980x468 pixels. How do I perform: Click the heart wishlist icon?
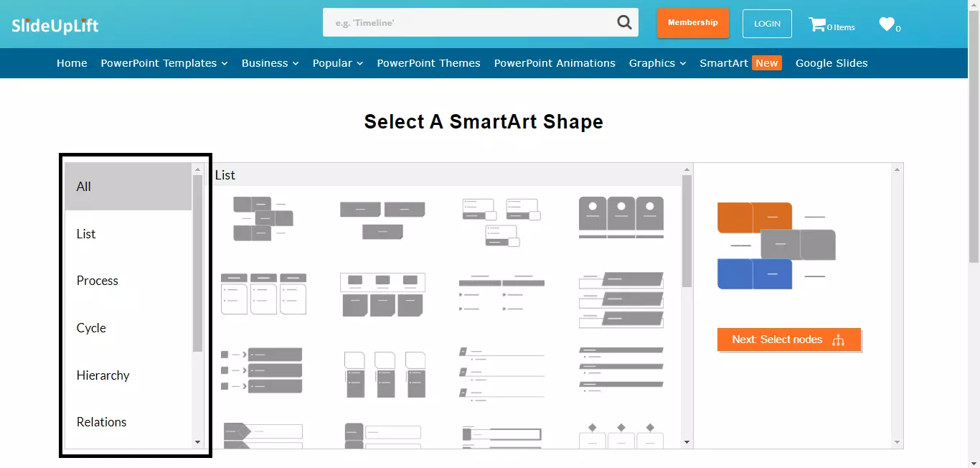coord(887,24)
